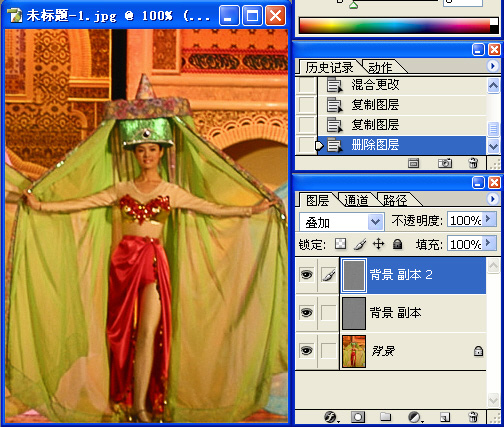Minimize the History panel
This screenshot has width=504, height=427.
pos(478,50)
